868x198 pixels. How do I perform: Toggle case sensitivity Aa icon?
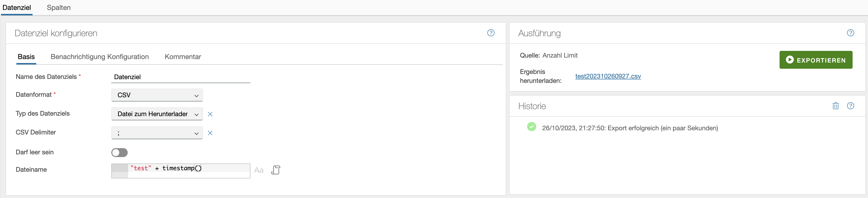pyautogui.click(x=258, y=170)
